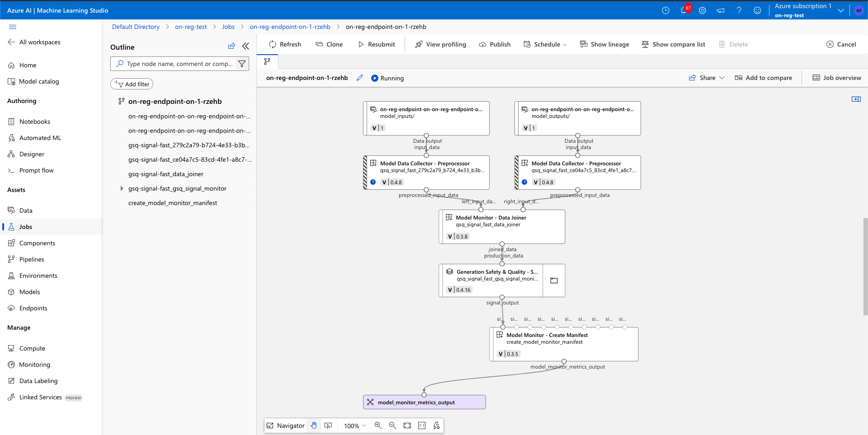Click Jobs breadcrumb link

[x=228, y=27]
